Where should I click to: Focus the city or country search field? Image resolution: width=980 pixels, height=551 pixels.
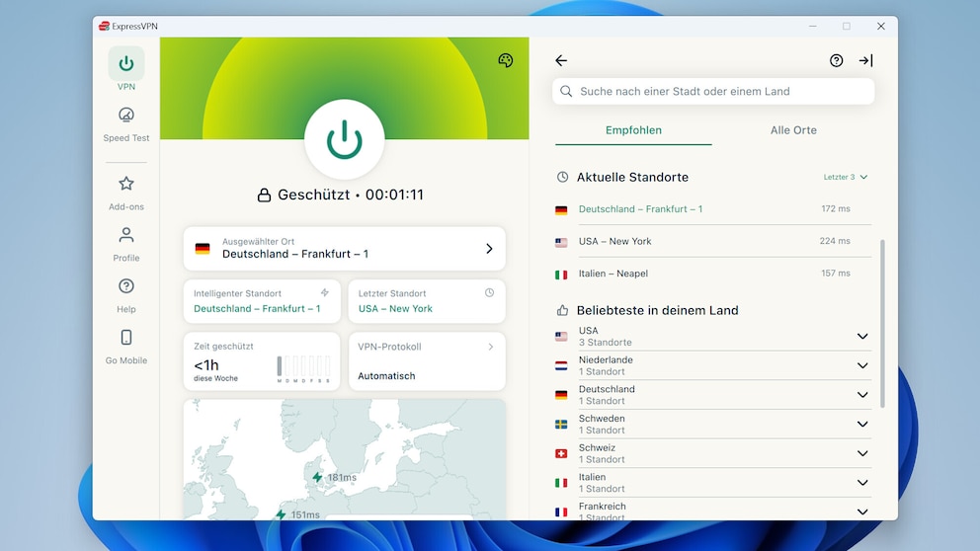713,91
